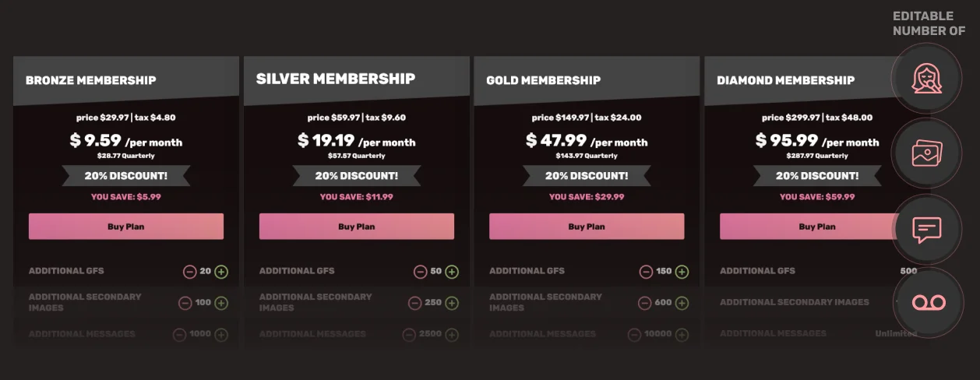Decrease Gold additional GFS count
Image resolution: width=980 pixels, height=380 pixels.
point(646,272)
